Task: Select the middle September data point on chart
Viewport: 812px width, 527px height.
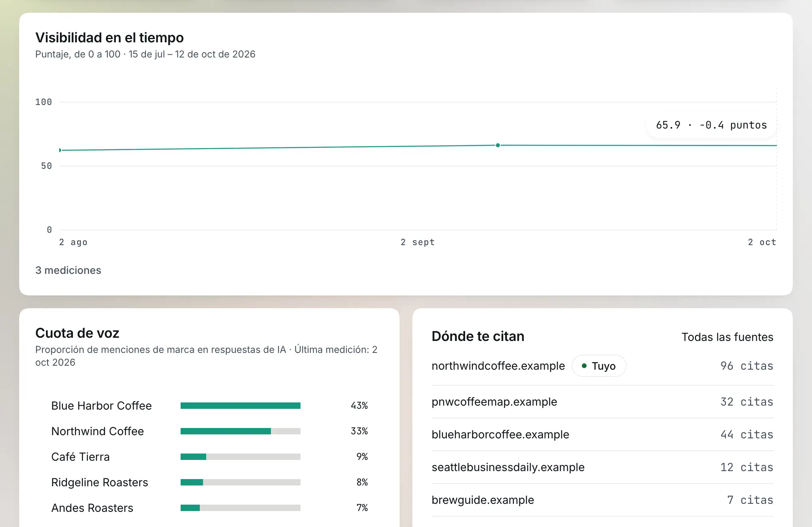Action: point(498,145)
